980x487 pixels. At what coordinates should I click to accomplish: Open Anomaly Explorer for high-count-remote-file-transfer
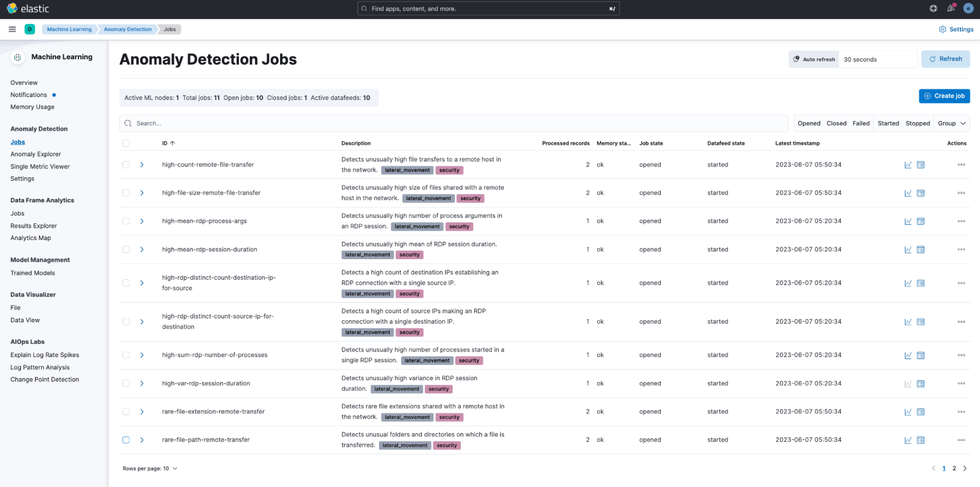click(921, 165)
